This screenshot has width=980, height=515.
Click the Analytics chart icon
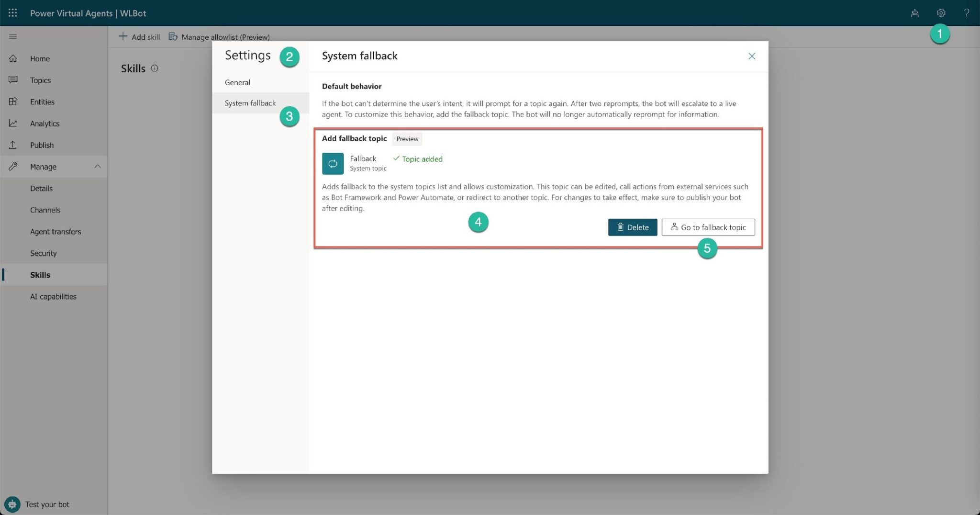[13, 123]
